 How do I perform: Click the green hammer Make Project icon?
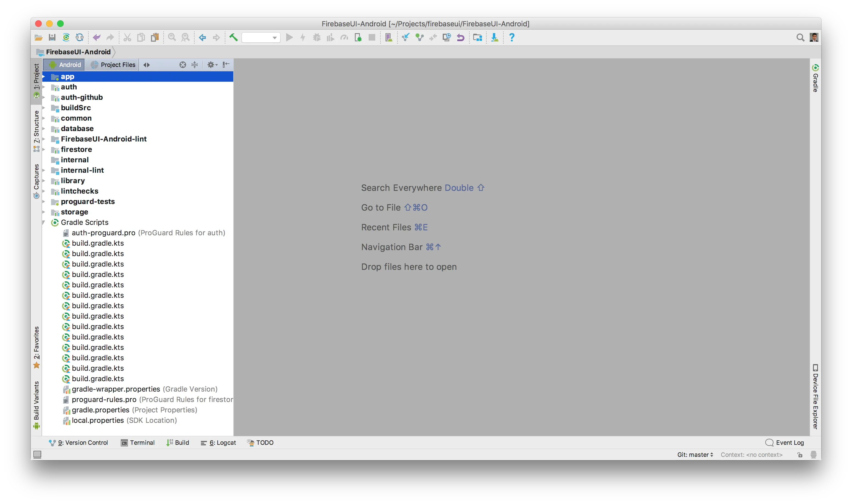point(233,37)
